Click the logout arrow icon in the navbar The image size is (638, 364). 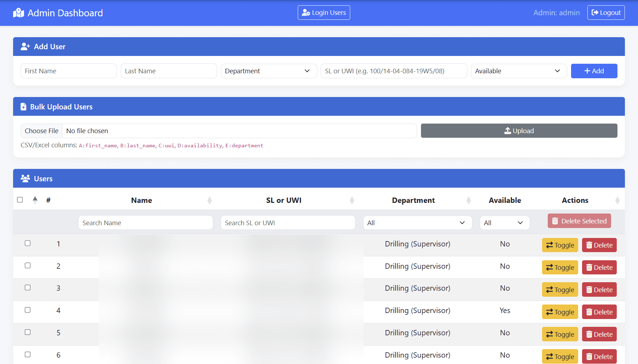[596, 12]
